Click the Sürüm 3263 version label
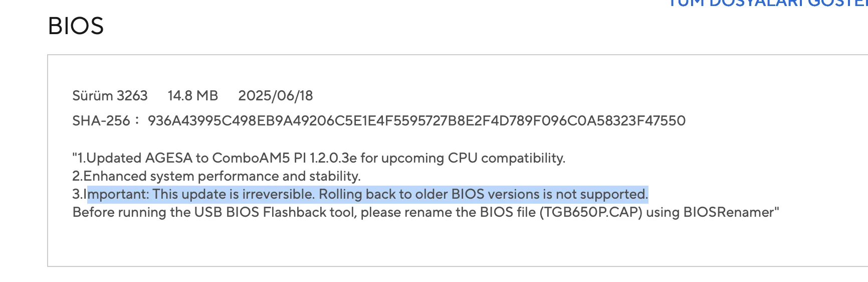This screenshot has height=282, width=868. click(110, 96)
